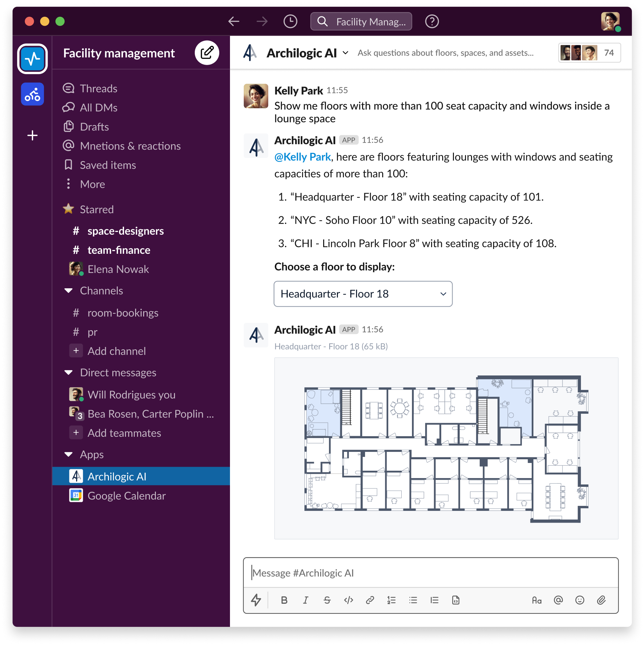Screen dimensions: 644x645
Task: Open the emoji picker in the message toolbar
Action: tap(579, 600)
